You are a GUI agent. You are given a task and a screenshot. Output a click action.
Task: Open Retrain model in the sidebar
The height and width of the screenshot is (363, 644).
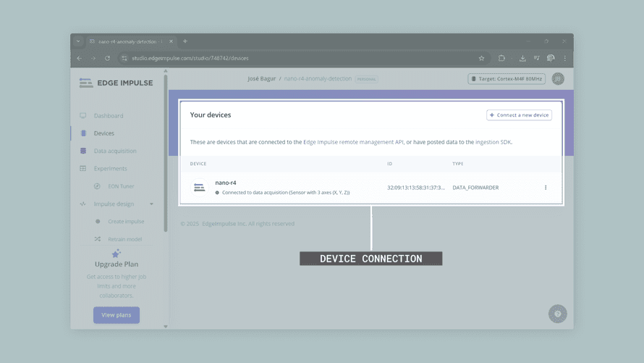click(x=124, y=239)
